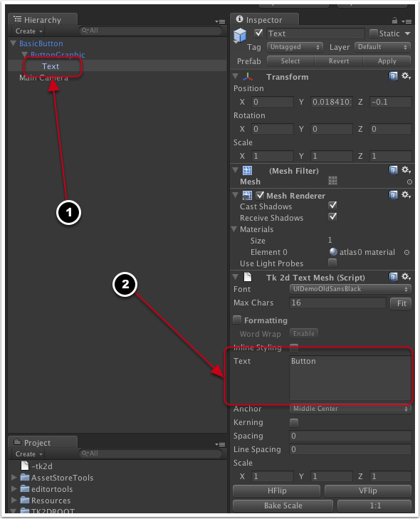This screenshot has height=519, width=420.
Task: Collapse the Transform component section
Action: pos(236,76)
